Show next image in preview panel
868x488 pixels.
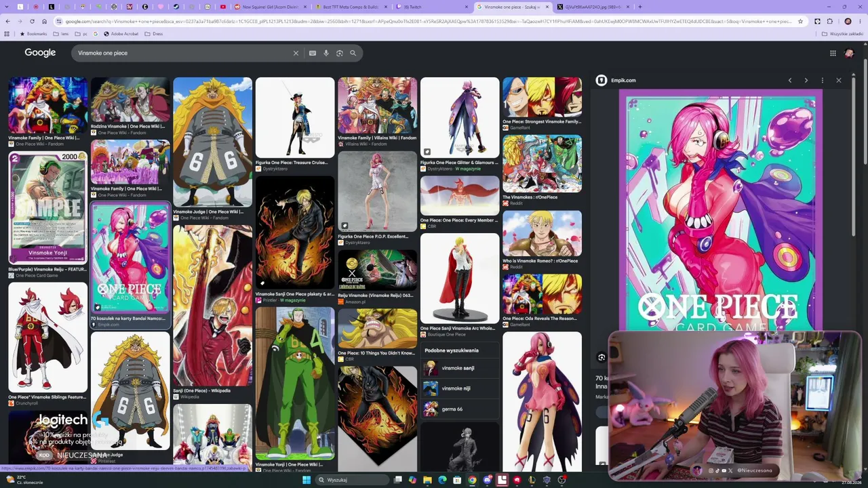point(806,80)
